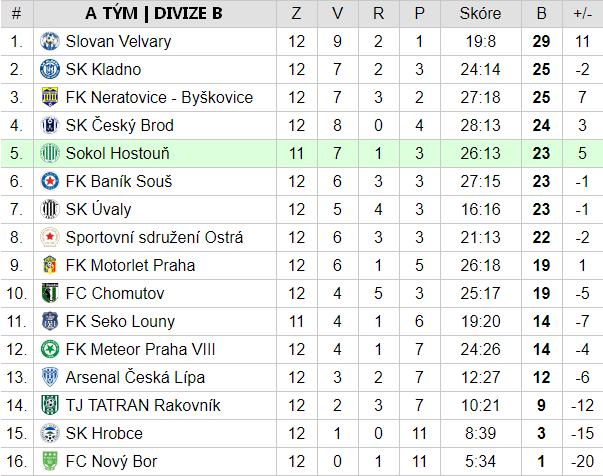Click the SK Hrobce club logo

coord(50,433)
